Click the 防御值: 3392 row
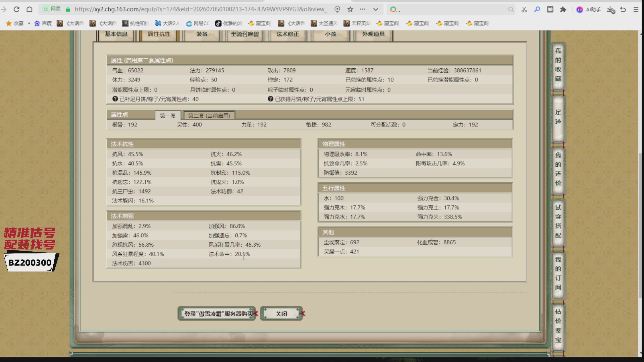The image size is (644, 362). (340, 173)
